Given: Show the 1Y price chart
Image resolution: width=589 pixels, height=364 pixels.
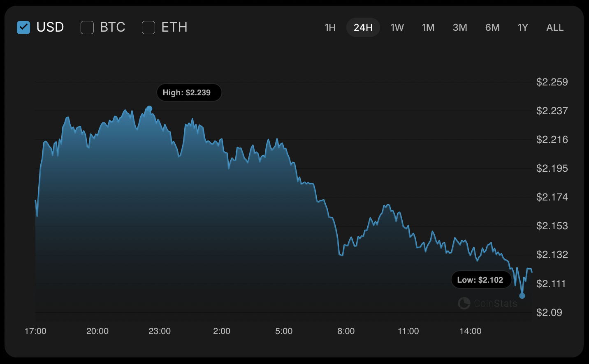Looking at the screenshot, I should click(x=523, y=28).
